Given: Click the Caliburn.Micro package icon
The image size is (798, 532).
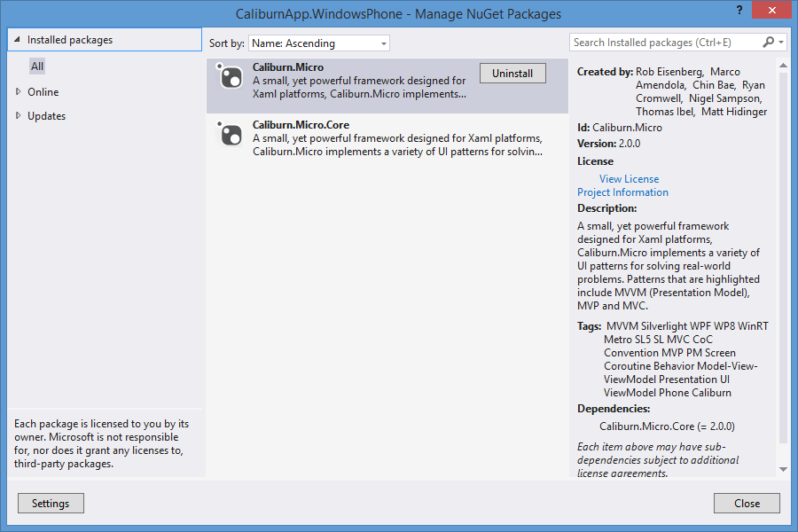Looking at the screenshot, I should (230, 76).
